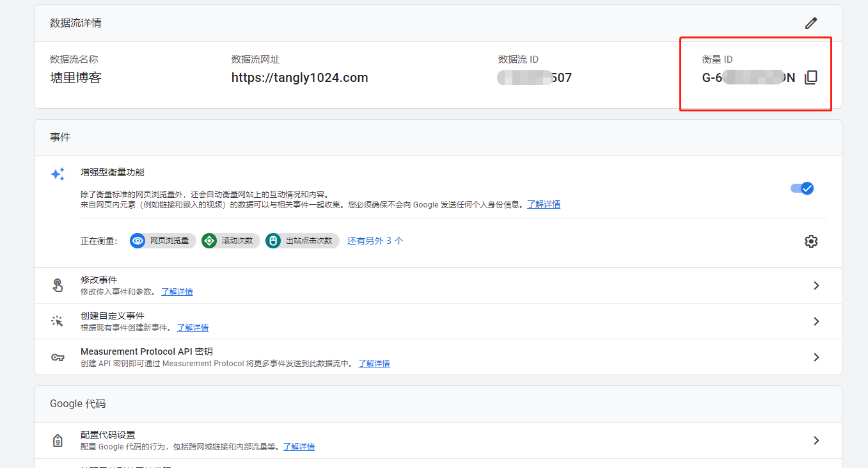Expand the 修改事件 row chevron
The image size is (868, 468).
click(816, 286)
